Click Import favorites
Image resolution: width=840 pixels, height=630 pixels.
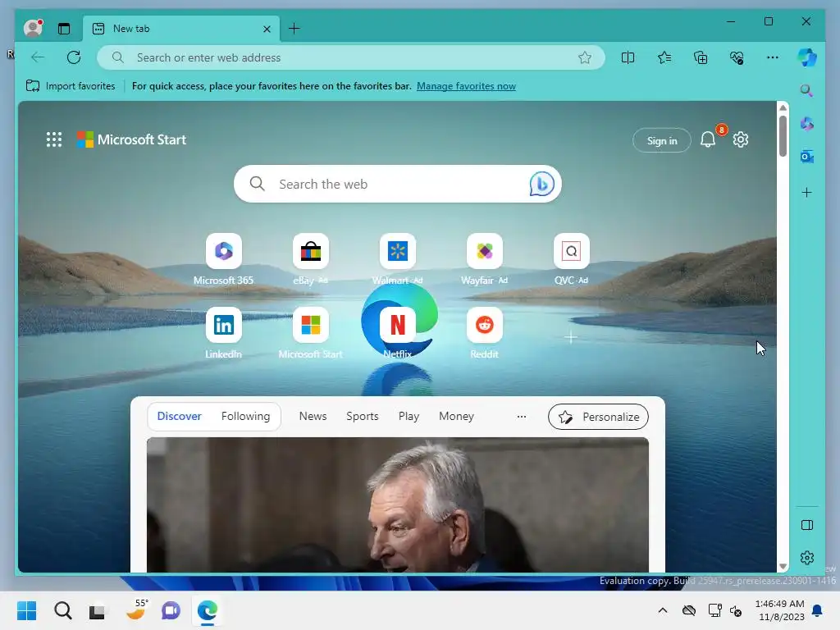71,85
